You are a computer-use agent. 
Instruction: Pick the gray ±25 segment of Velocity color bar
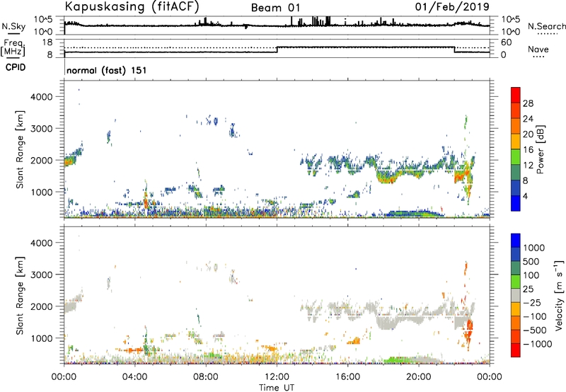point(516,295)
